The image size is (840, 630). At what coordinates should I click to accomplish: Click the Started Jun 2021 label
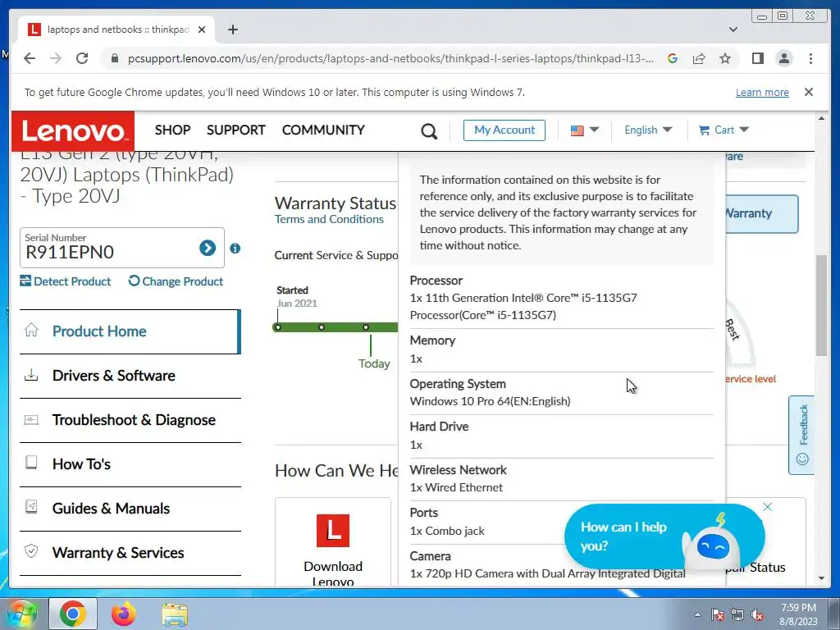click(x=297, y=297)
